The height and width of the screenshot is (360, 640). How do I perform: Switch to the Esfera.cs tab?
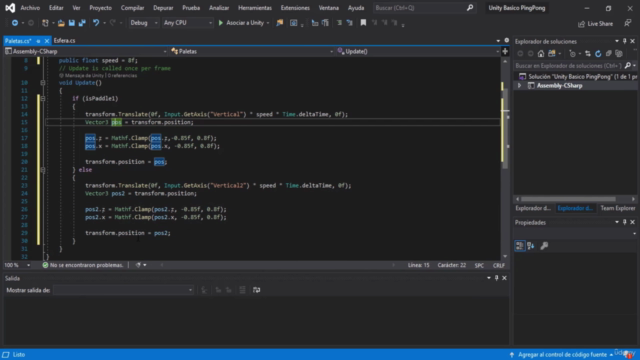[64, 41]
